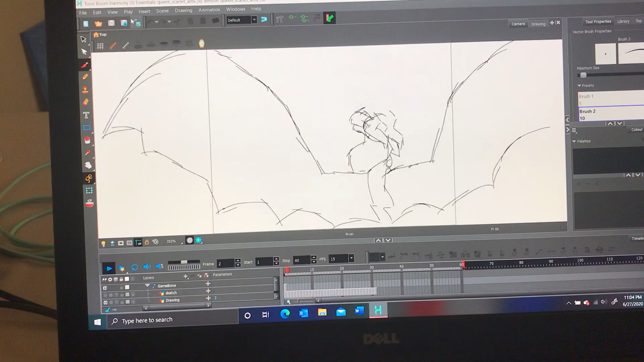Switch to the Library tab
This screenshot has height=362, width=644.
coord(623,21)
